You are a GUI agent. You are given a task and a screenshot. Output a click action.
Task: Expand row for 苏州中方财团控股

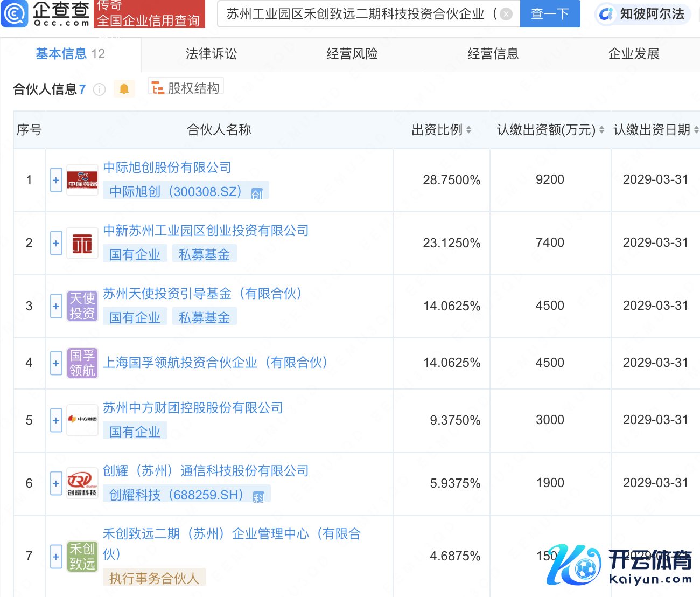56,420
